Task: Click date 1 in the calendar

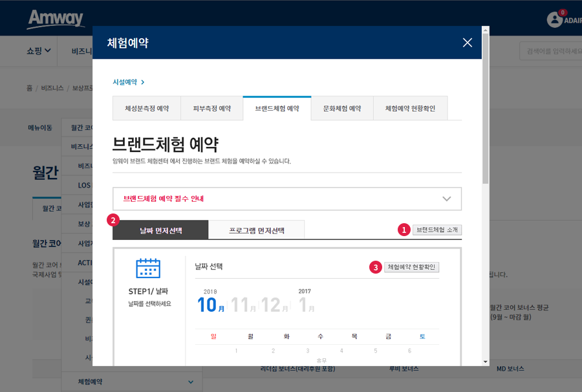Action: click(236, 351)
